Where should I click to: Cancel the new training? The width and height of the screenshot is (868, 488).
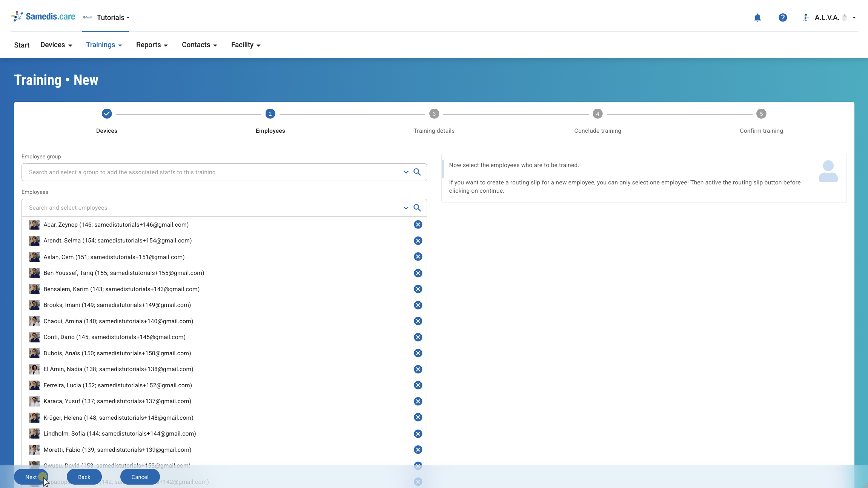(x=140, y=477)
